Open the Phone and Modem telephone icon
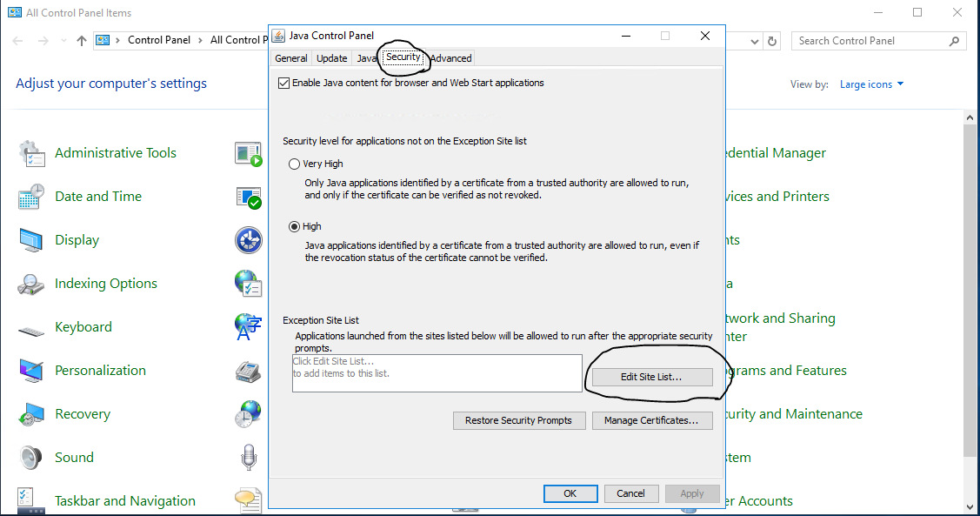This screenshot has width=980, height=516. tap(248, 371)
